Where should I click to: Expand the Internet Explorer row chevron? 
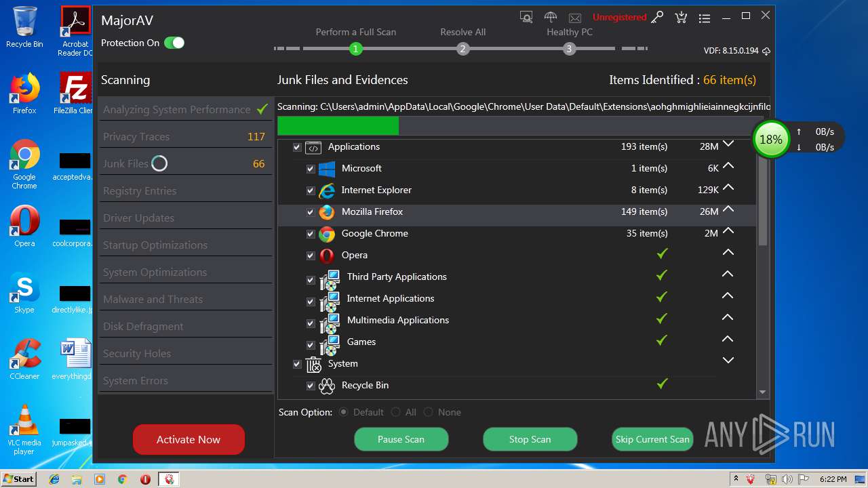pos(728,187)
